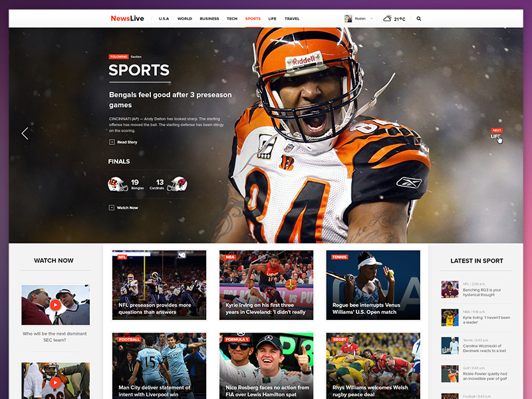The height and width of the screenshot is (399, 532).
Task: Click the Rickie Fowler golf thumbnail
Action: pyautogui.click(x=450, y=374)
